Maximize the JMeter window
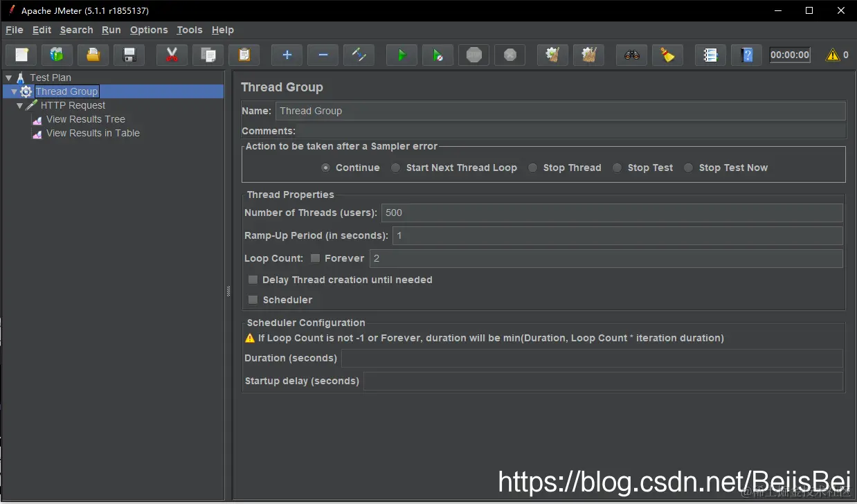The image size is (857, 504). [809, 10]
